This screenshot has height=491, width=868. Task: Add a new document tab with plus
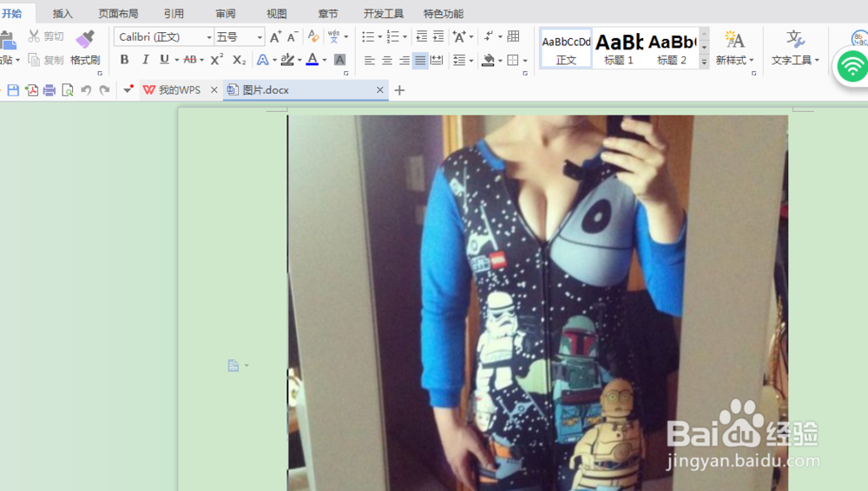coord(399,90)
